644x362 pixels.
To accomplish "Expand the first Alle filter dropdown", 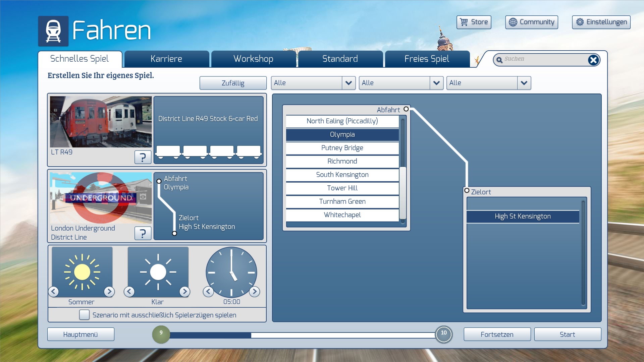I will click(x=348, y=83).
